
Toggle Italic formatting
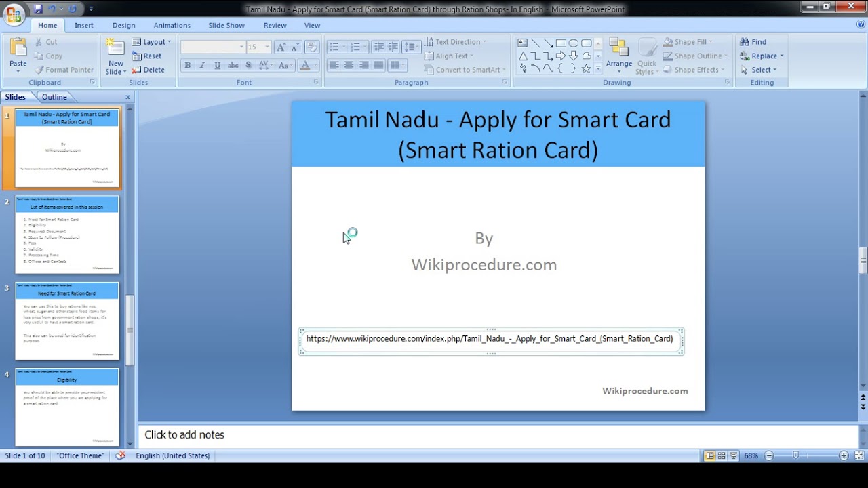tap(202, 65)
